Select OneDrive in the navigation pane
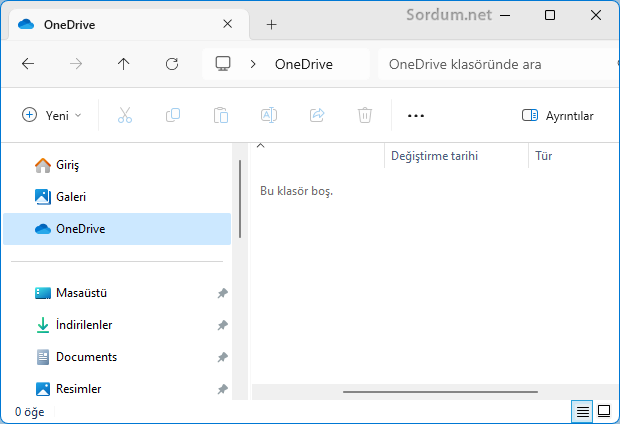 pyautogui.click(x=117, y=229)
